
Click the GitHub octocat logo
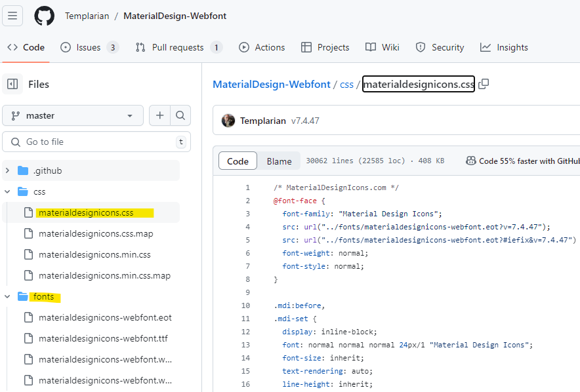(45, 16)
